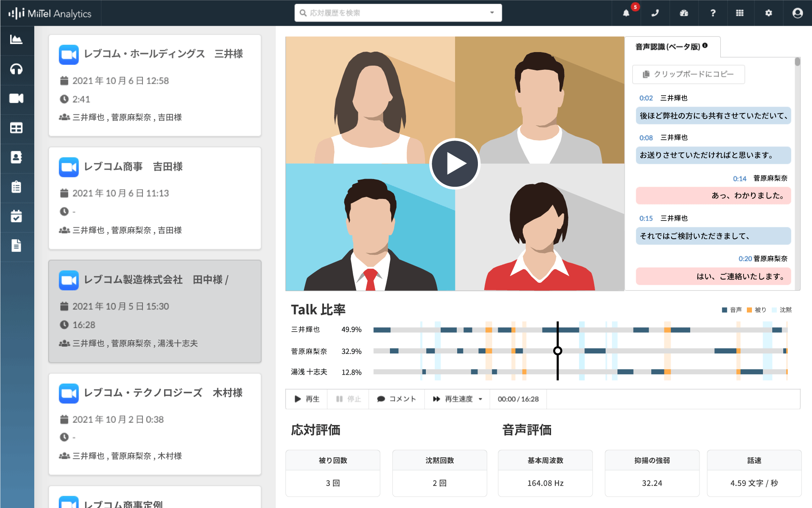Click the 基本周波数 metric card header
The height and width of the screenshot is (508, 812).
[x=545, y=460]
